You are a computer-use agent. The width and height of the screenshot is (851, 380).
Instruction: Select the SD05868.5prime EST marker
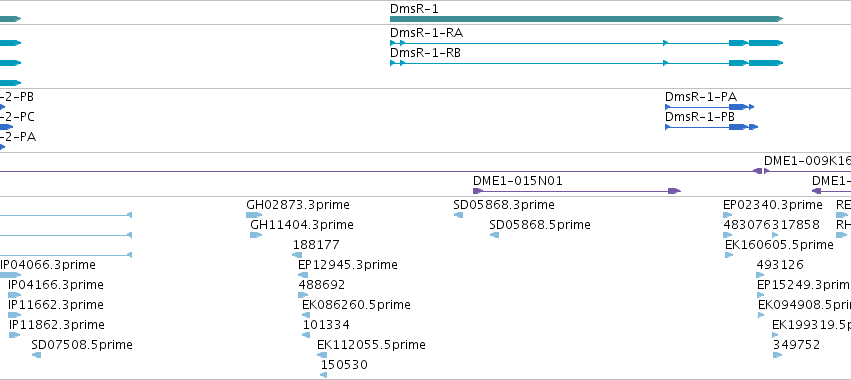click(x=494, y=235)
